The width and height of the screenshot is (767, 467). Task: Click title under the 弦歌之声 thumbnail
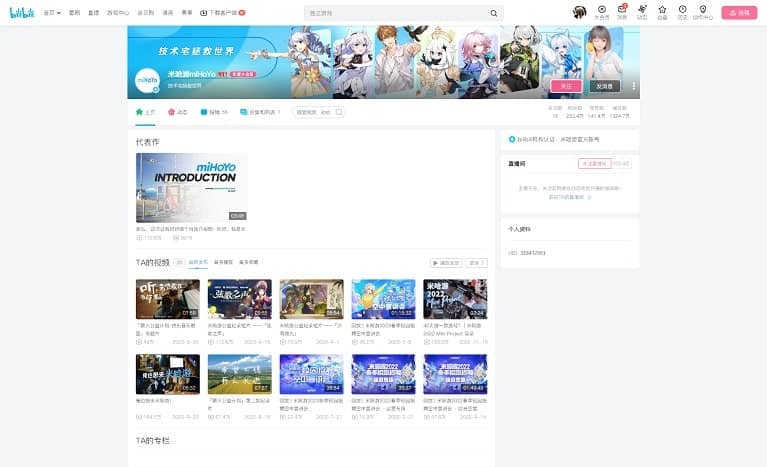click(239, 329)
